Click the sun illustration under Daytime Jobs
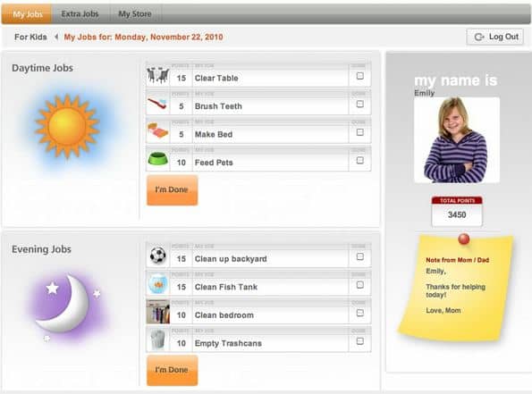Screen dimensions: 532x394 pyautogui.click(x=67, y=127)
